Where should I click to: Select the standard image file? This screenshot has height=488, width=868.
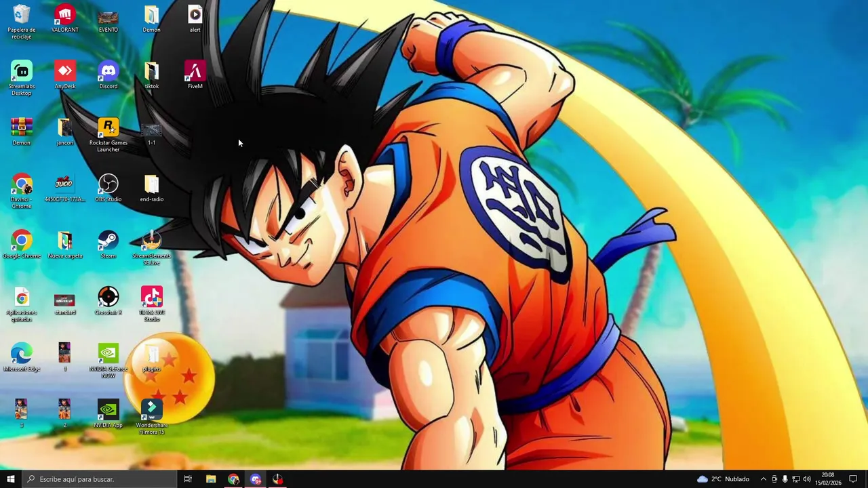point(64,301)
